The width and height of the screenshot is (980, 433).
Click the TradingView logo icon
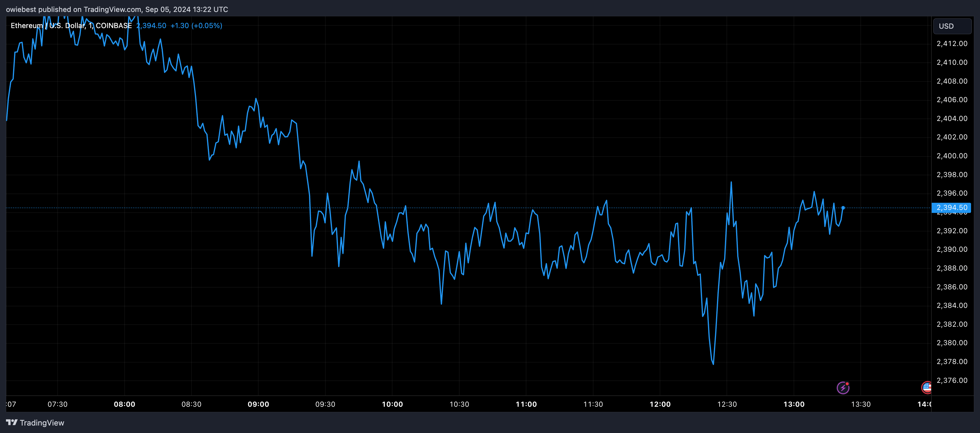pyautogui.click(x=12, y=422)
